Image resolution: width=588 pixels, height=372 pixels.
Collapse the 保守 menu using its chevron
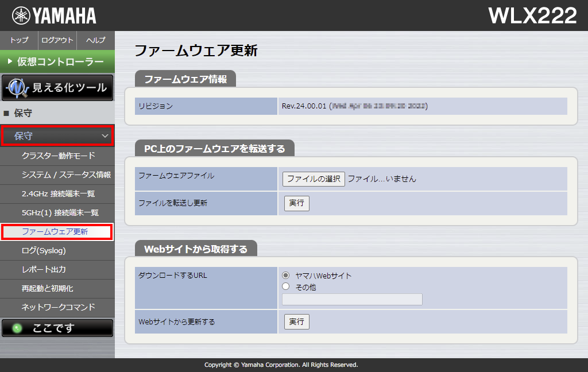tap(105, 135)
